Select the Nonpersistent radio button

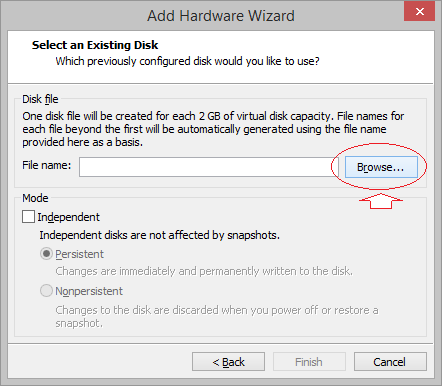coord(46,290)
